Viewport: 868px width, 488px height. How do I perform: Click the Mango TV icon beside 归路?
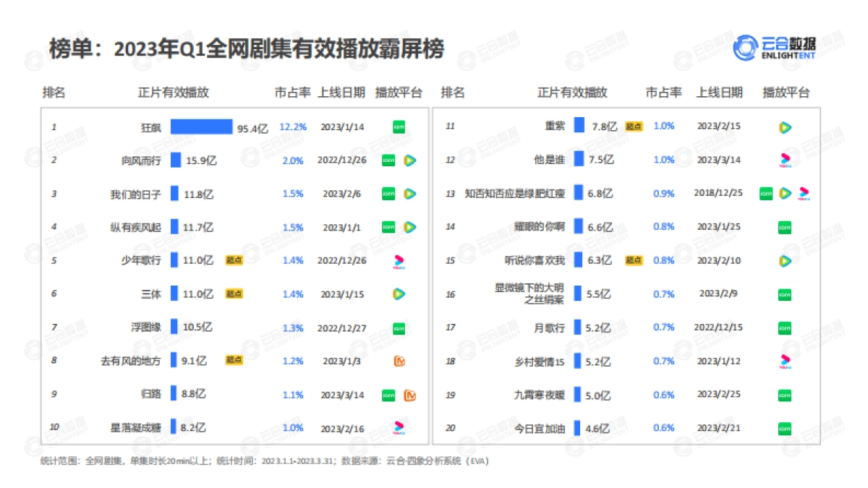pos(409,394)
